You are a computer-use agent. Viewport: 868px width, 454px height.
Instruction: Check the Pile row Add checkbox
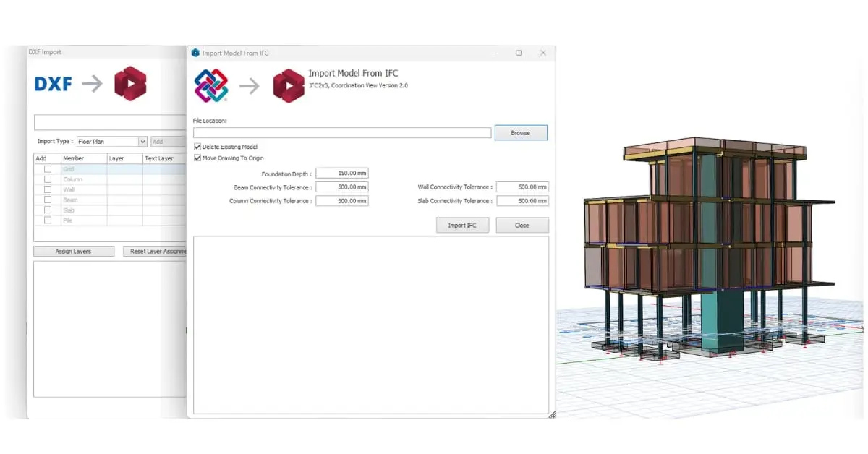tap(48, 220)
